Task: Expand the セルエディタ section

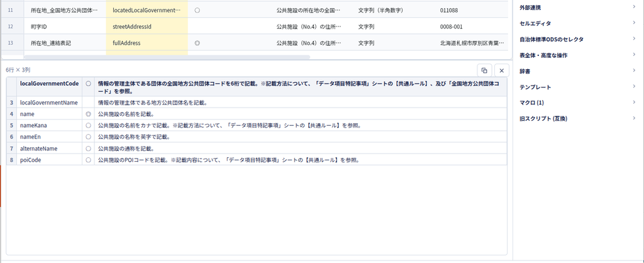Action: [x=578, y=23]
